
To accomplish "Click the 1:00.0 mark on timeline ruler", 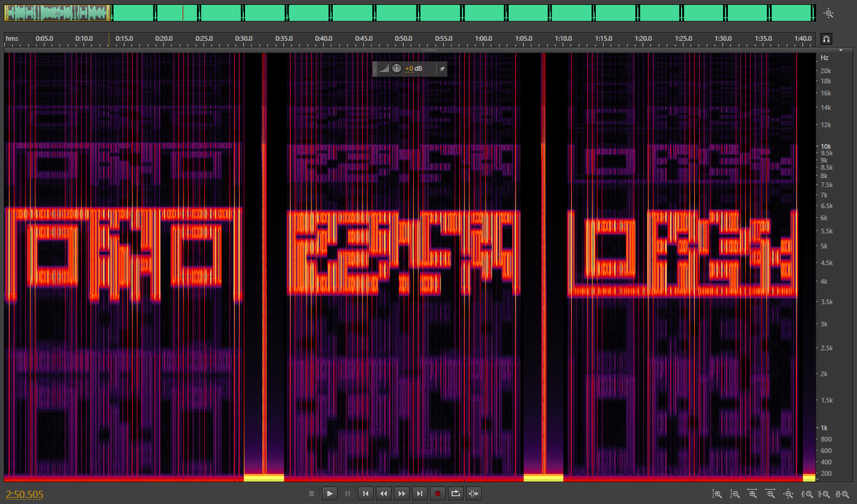I will click(483, 39).
